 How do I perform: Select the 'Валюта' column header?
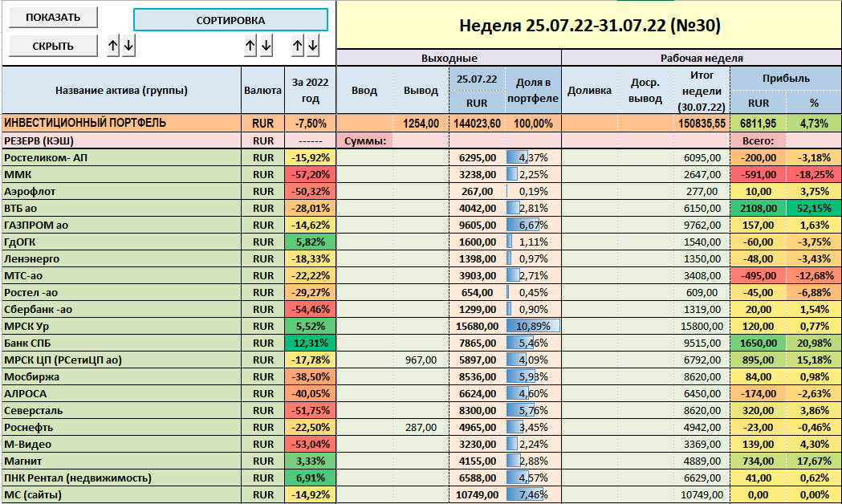262,90
